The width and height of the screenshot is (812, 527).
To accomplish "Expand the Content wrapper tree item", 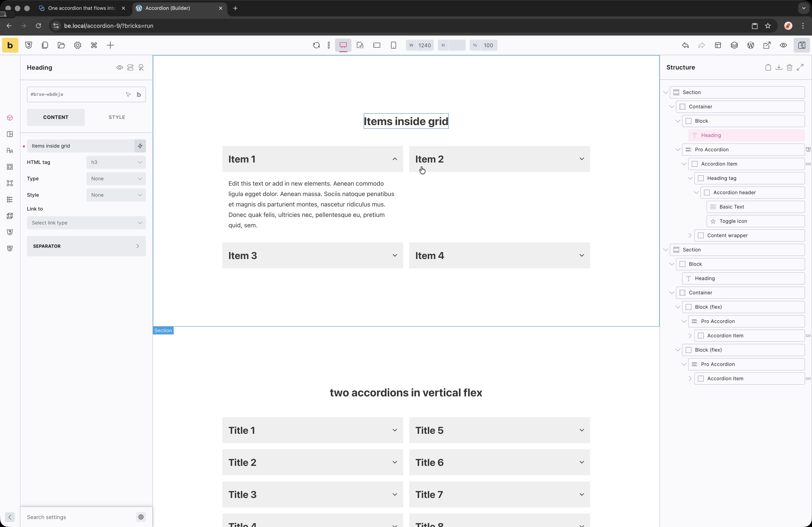I will [x=690, y=235].
